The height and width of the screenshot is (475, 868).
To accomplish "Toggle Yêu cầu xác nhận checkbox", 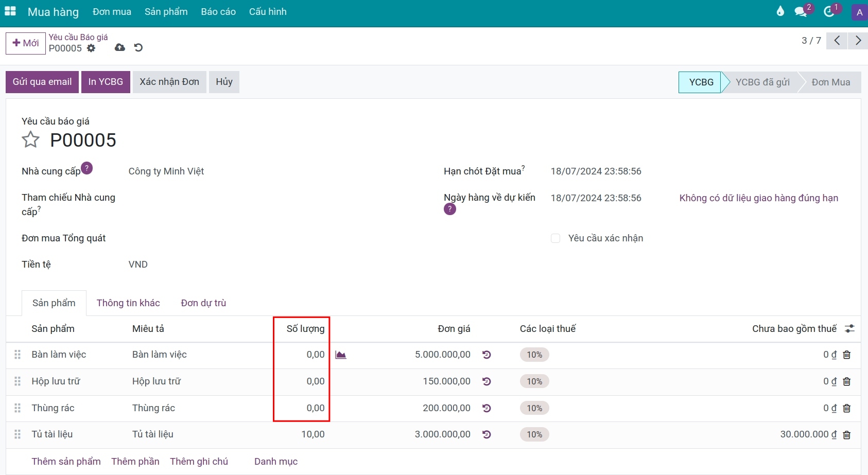I will 555,238.
